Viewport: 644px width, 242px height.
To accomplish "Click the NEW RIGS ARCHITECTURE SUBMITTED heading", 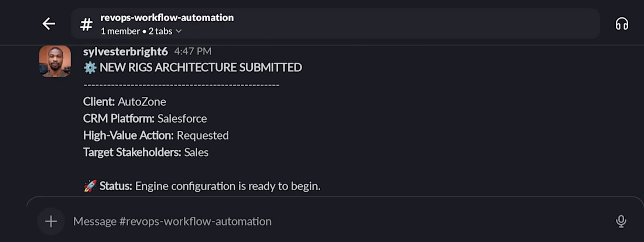I will pos(201,67).
